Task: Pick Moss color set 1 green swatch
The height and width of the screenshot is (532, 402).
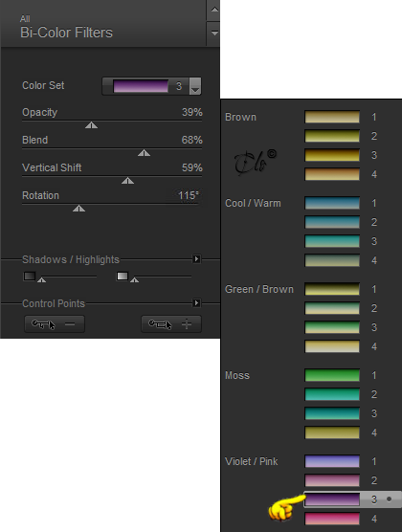Action: click(332, 375)
